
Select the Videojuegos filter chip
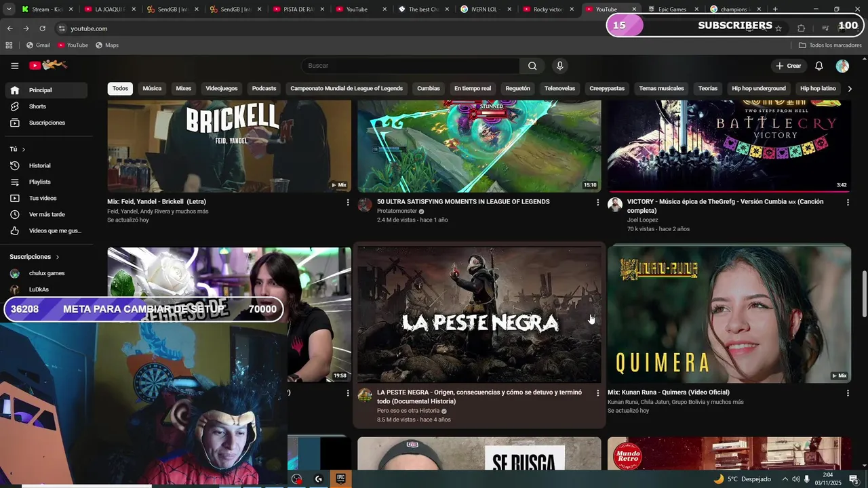(222, 89)
